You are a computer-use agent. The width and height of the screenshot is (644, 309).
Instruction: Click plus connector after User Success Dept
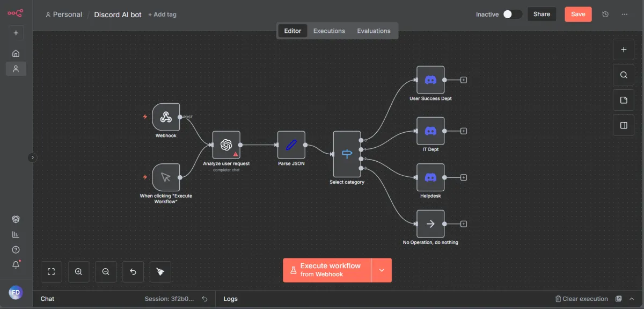[464, 80]
